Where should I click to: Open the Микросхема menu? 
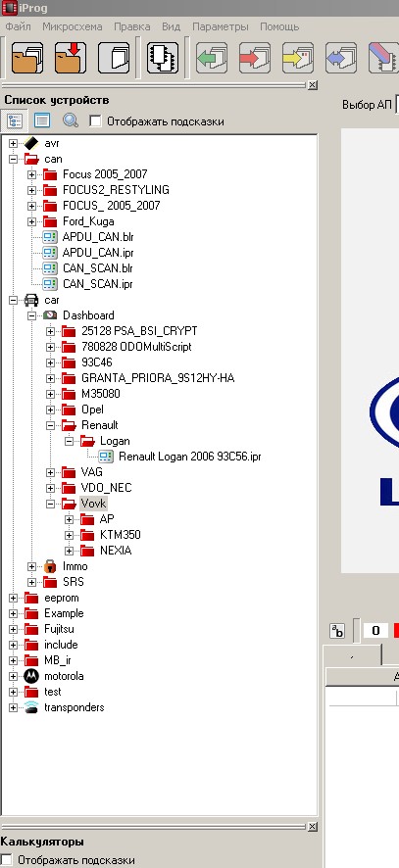73,26
